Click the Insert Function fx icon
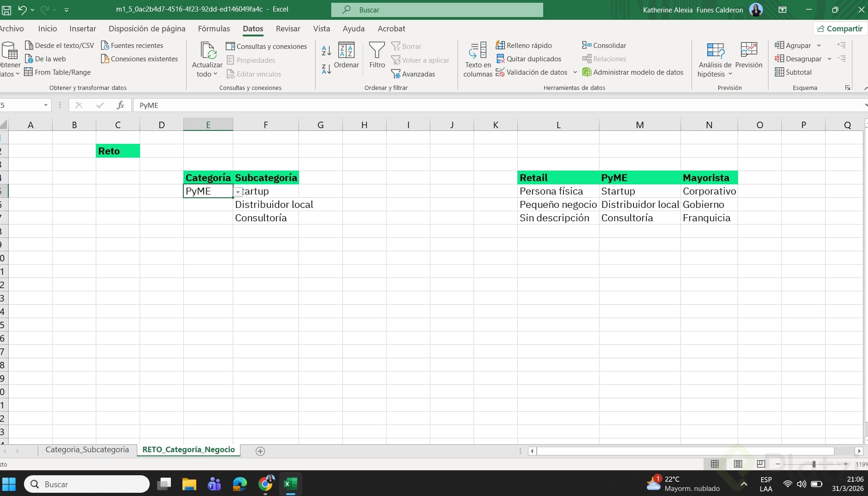Image resolution: width=868 pixels, height=496 pixels. (120, 105)
